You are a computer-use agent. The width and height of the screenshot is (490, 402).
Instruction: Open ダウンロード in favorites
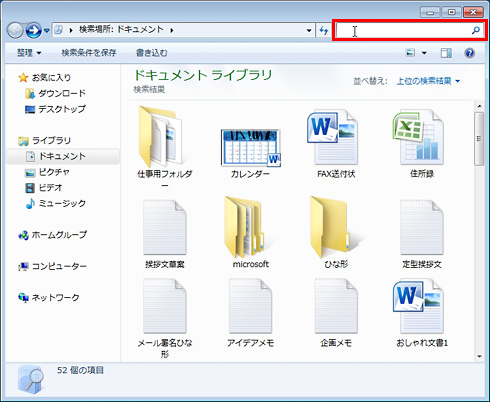[55, 94]
